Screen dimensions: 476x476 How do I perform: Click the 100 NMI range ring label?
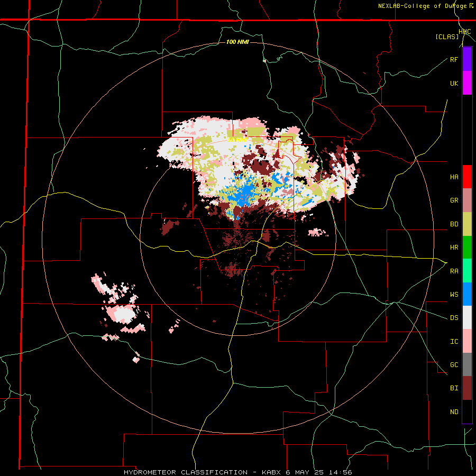click(x=237, y=42)
